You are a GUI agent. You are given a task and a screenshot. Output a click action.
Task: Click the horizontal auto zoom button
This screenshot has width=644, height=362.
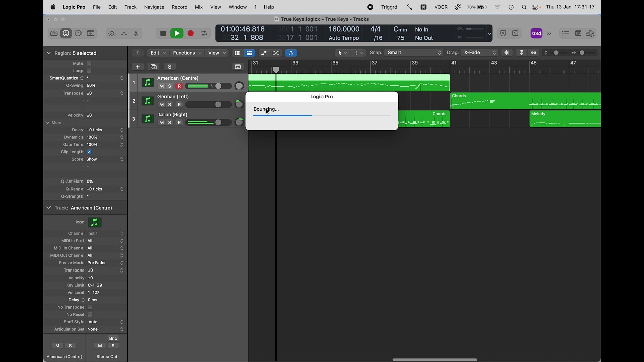click(533, 53)
